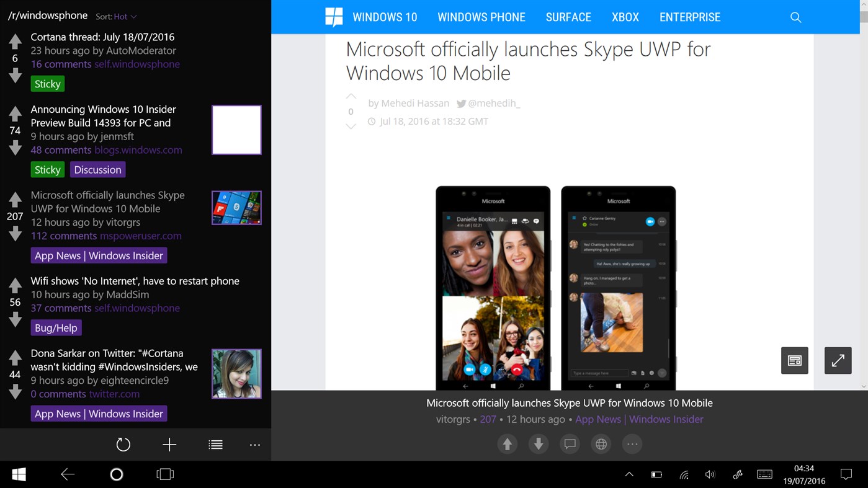Adjust volume via taskbar speaker icon
Screen dimensions: 868x488
click(x=710, y=474)
